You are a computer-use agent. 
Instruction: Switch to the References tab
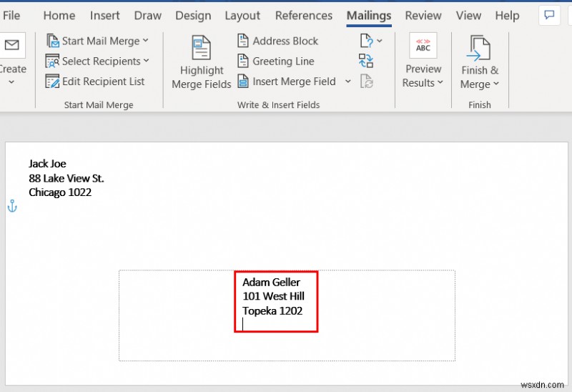click(x=303, y=15)
